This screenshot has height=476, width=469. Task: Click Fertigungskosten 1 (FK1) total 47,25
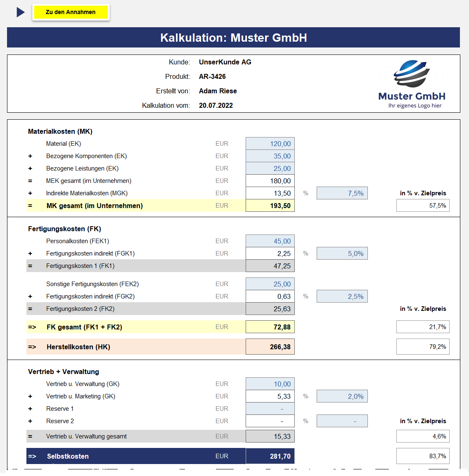click(270, 266)
